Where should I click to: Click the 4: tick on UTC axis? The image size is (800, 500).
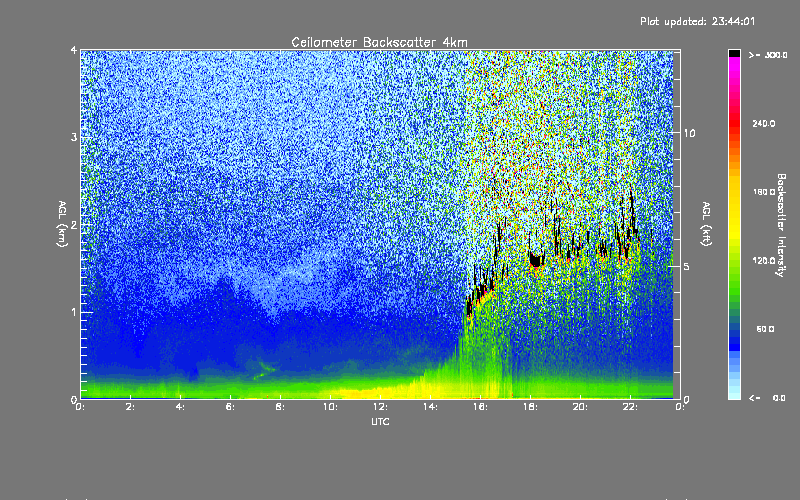point(181,407)
